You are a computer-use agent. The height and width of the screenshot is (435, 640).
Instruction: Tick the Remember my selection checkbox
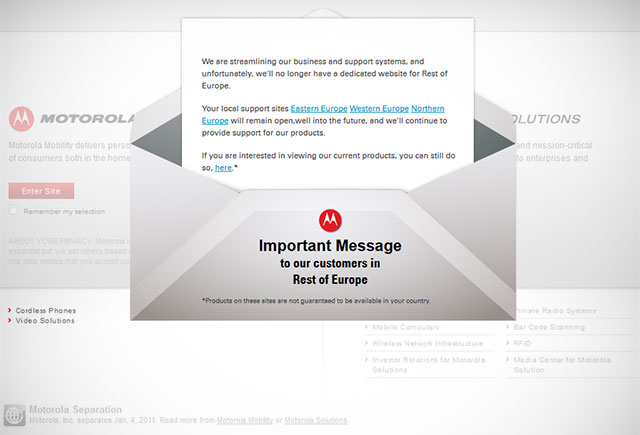pos(14,211)
